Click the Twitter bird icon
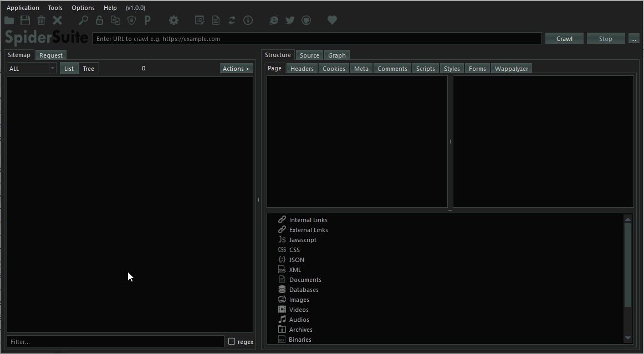 pyautogui.click(x=290, y=20)
